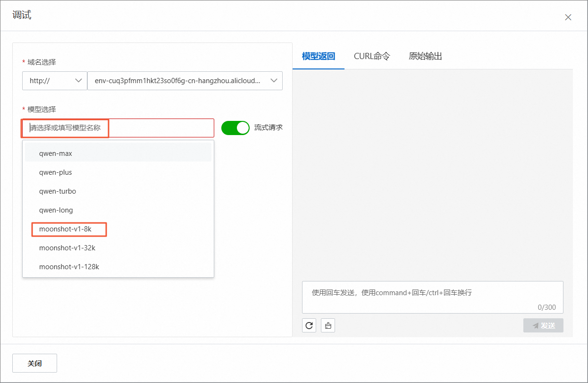Click the 发送 send button
The image size is (588, 383).
click(543, 325)
